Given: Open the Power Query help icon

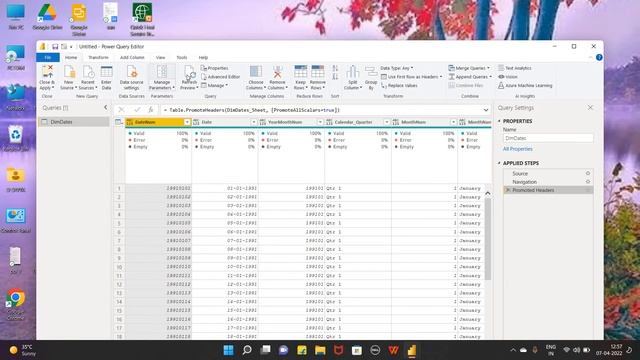Looking at the screenshot, I should tap(599, 58).
